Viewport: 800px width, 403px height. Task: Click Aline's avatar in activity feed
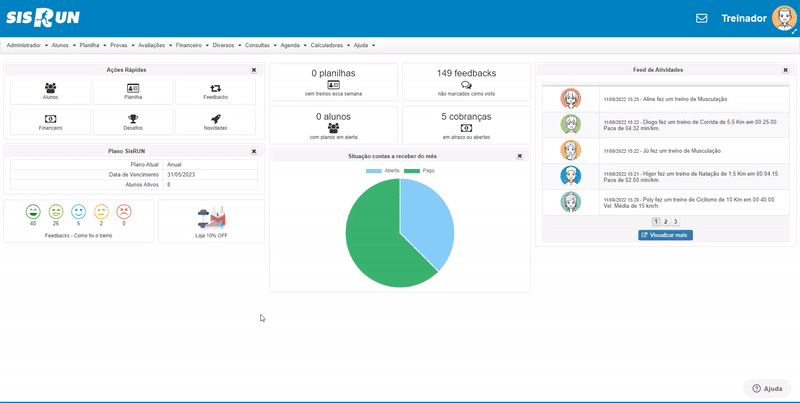click(570, 98)
